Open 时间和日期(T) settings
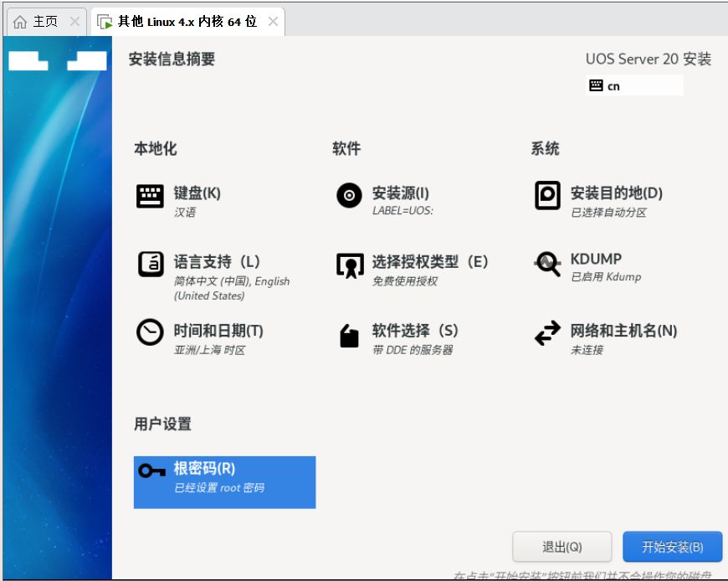The height and width of the screenshot is (581, 728). (x=218, y=331)
